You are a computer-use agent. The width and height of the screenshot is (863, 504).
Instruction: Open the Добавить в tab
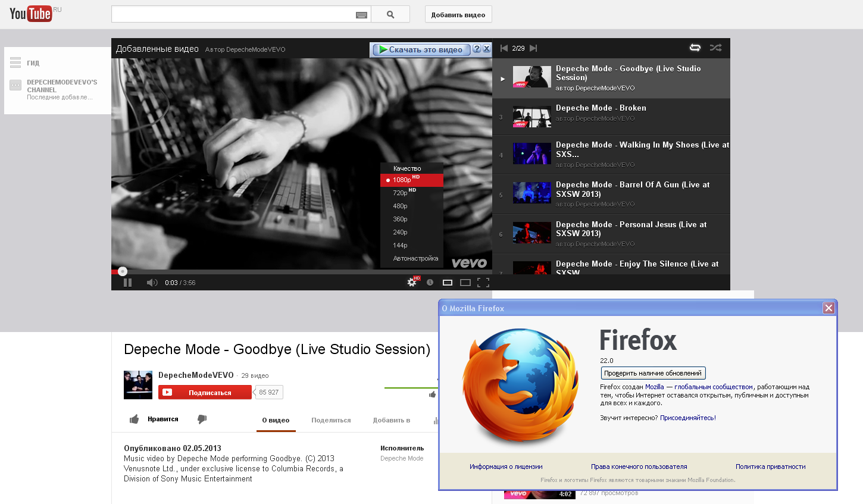click(x=392, y=420)
